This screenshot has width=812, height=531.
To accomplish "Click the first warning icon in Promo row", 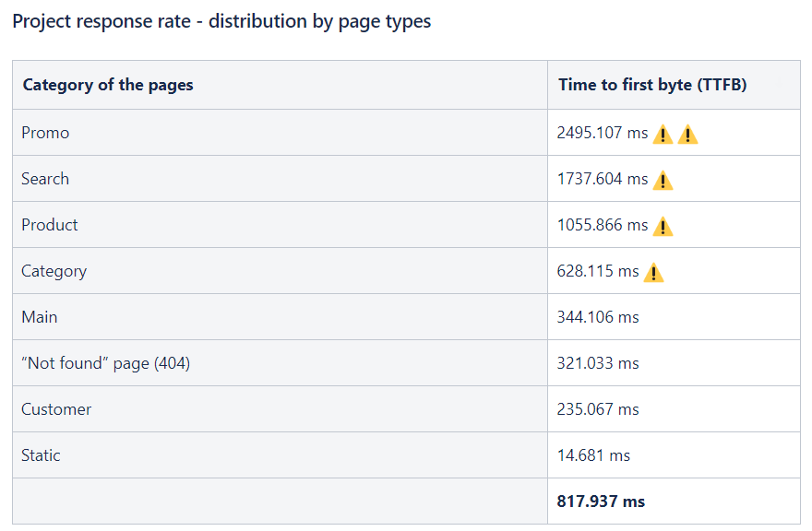I will pos(663,135).
